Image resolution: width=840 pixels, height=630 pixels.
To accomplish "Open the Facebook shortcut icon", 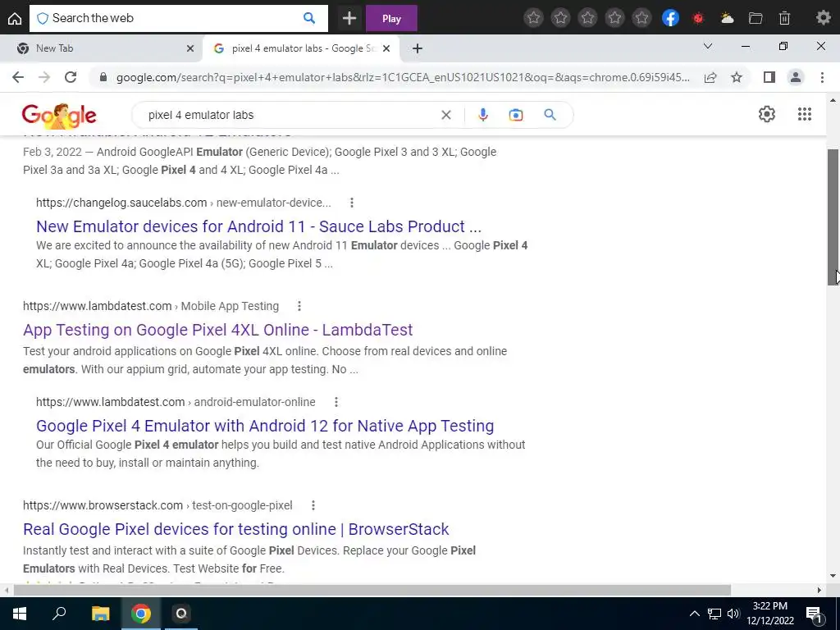I will pyautogui.click(x=670, y=18).
